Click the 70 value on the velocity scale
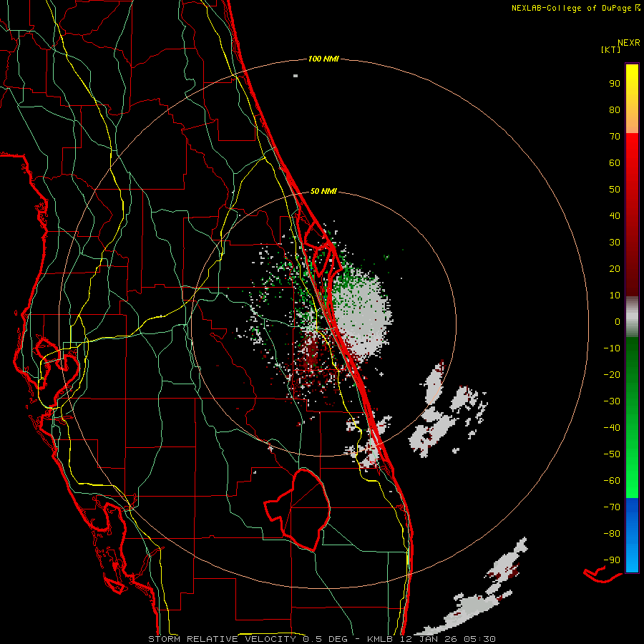 click(x=615, y=137)
